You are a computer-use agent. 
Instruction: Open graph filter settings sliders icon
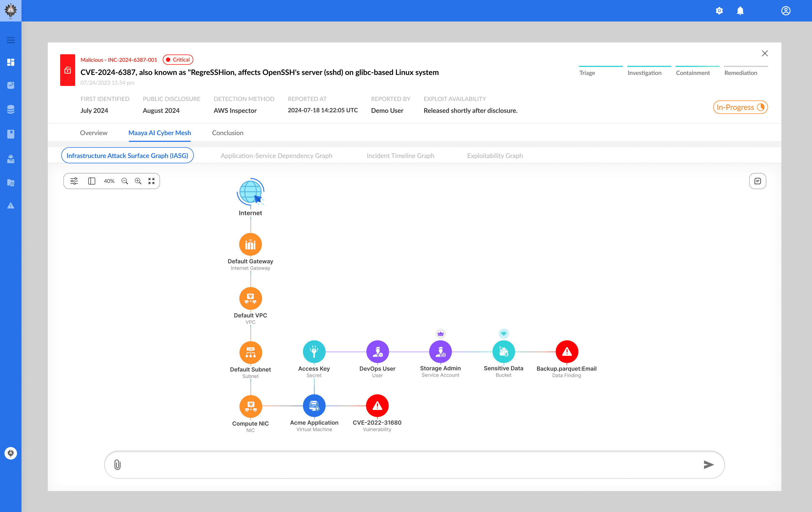pos(74,181)
